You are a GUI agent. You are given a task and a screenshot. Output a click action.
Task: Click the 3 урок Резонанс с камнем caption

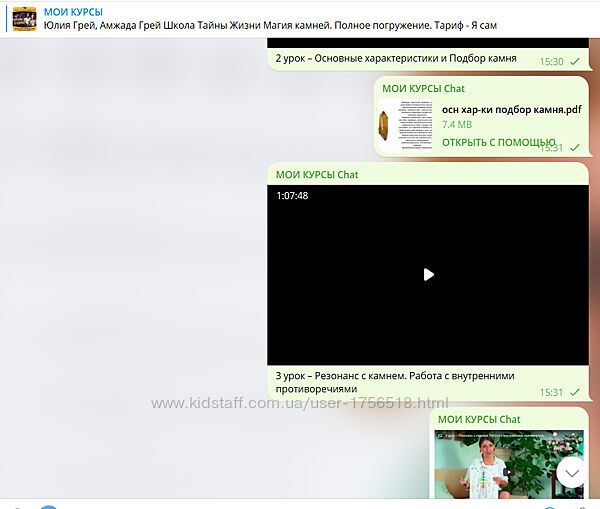click(395, 382)
